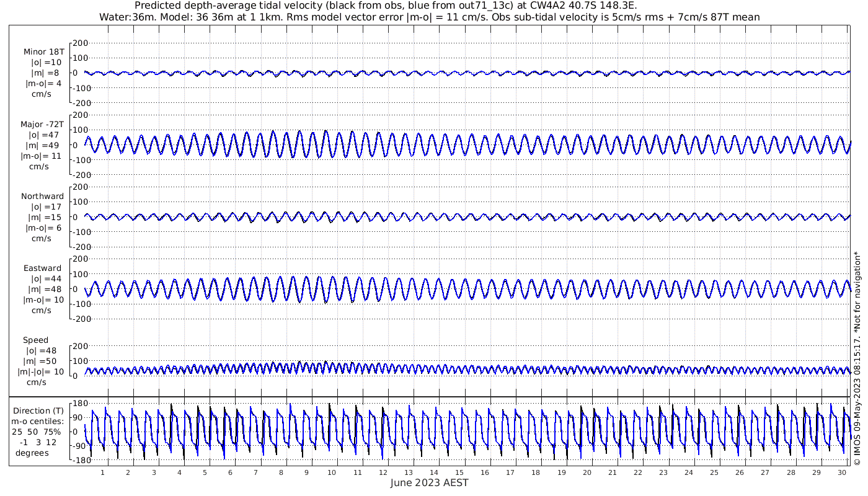The width and height of the screenshot is (868, 496).
Task: Click the '-1 3 12' centile values
Action: pyautogui.click(x=38, y=442)
